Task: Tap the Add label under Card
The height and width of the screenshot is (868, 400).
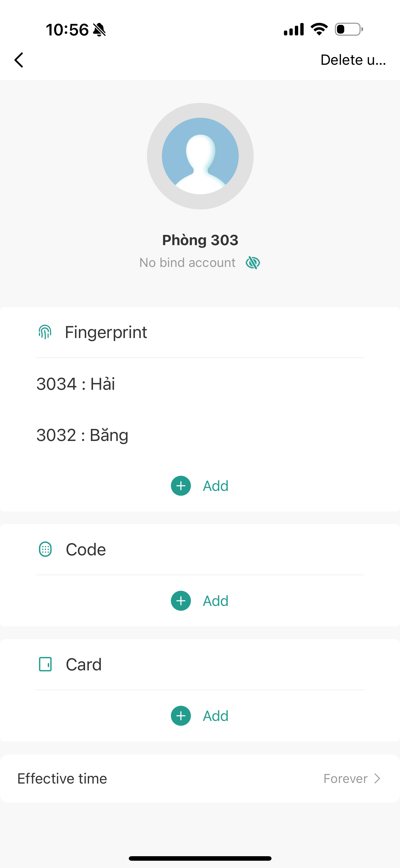Action: coord(215,716)
